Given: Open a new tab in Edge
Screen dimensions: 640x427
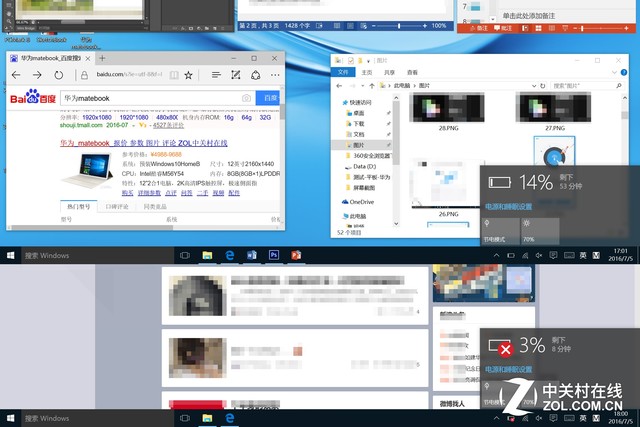Looking at the screenshot, I should pos(102,58).
